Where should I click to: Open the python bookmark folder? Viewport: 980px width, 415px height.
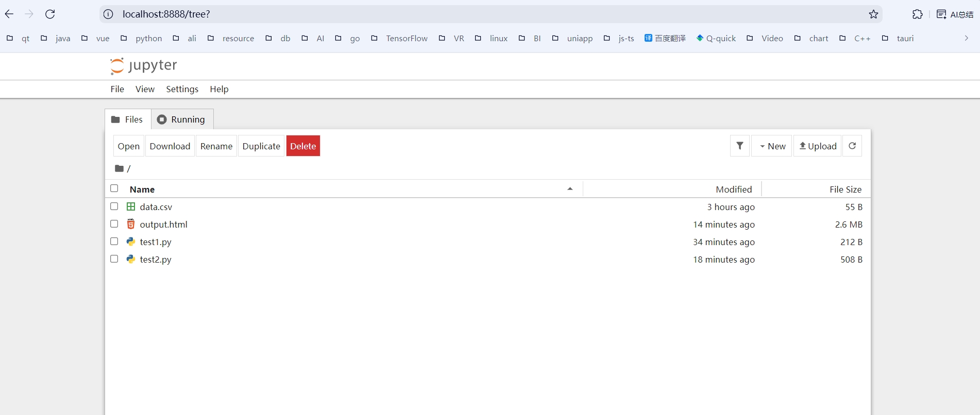141,38
